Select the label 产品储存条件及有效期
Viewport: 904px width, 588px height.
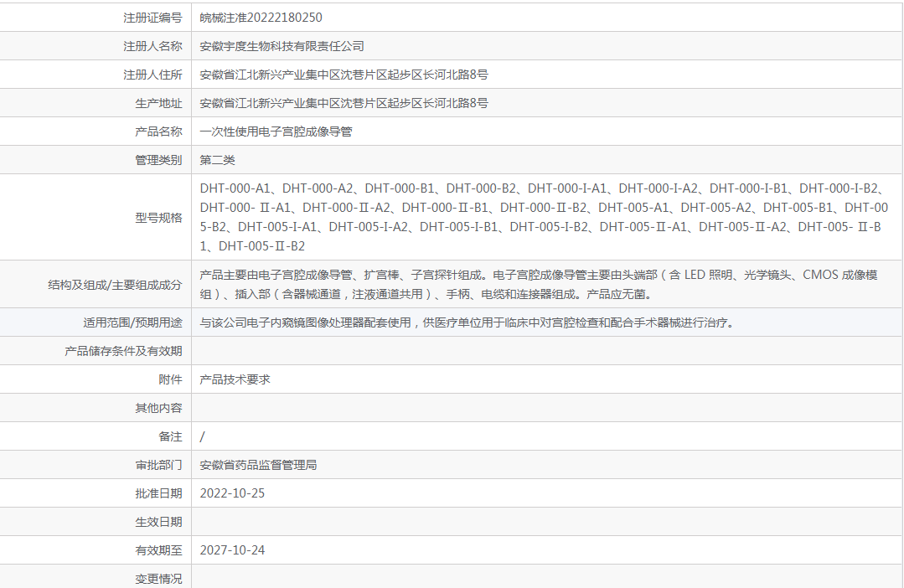[x=123, y=351]
